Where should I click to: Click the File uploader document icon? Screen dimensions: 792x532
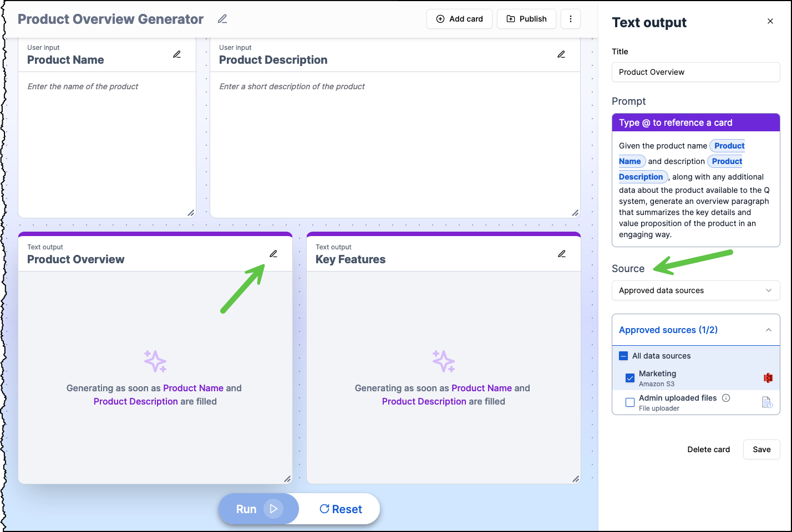(x=768, y=402)
